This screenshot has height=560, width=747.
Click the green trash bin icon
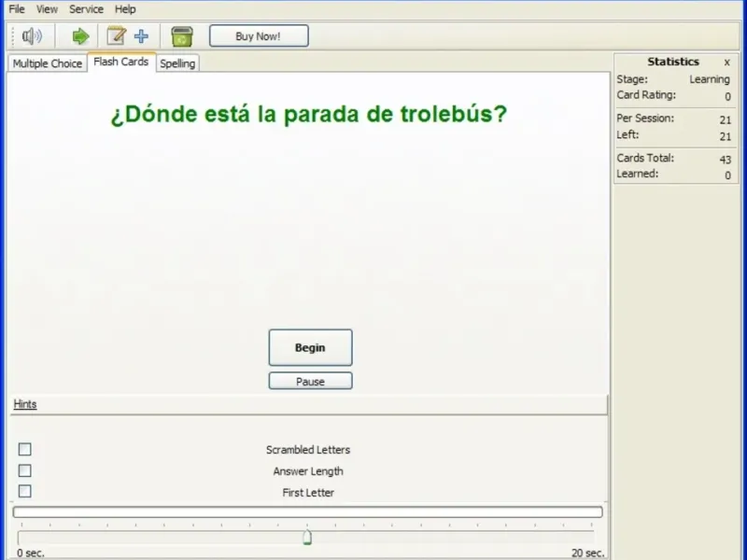182,36
